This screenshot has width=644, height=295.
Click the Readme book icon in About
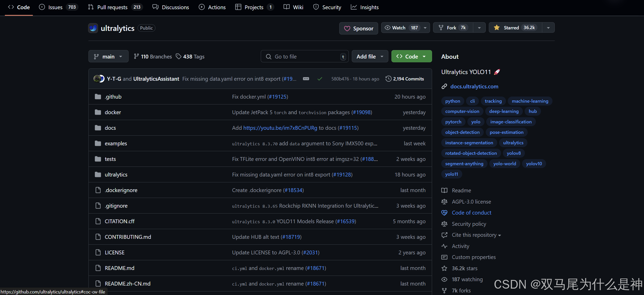pos(444,190)
